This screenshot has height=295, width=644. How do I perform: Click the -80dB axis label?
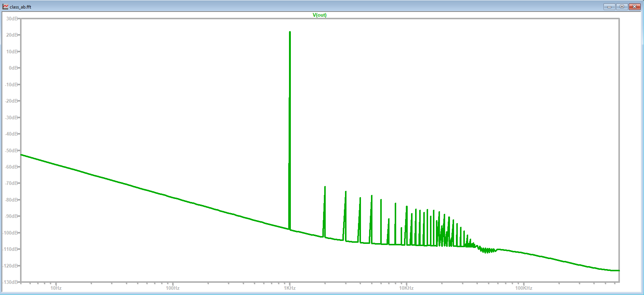11,200
